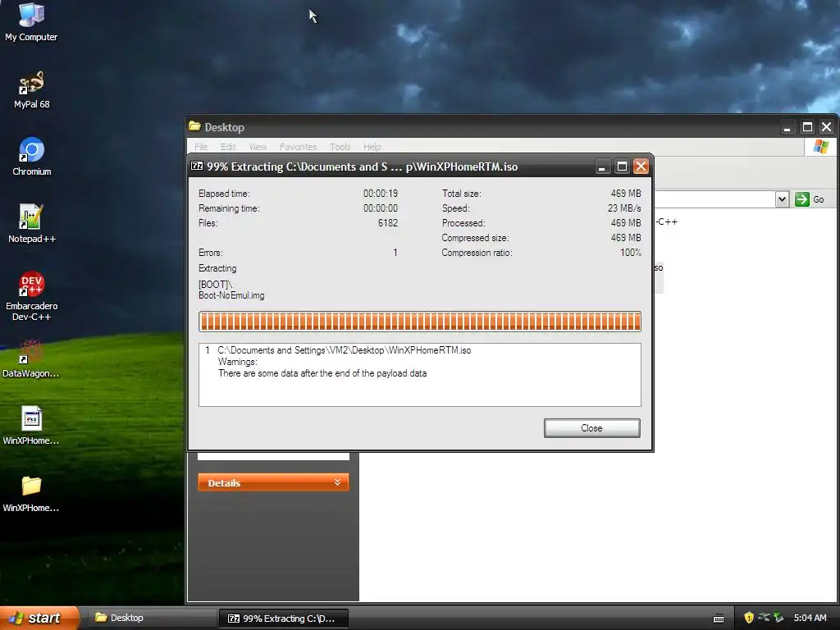The height and width of the screenshot is (630, 840).
Task: Switch to the Desktop taskbar window
Action: (x=150, y=618)
